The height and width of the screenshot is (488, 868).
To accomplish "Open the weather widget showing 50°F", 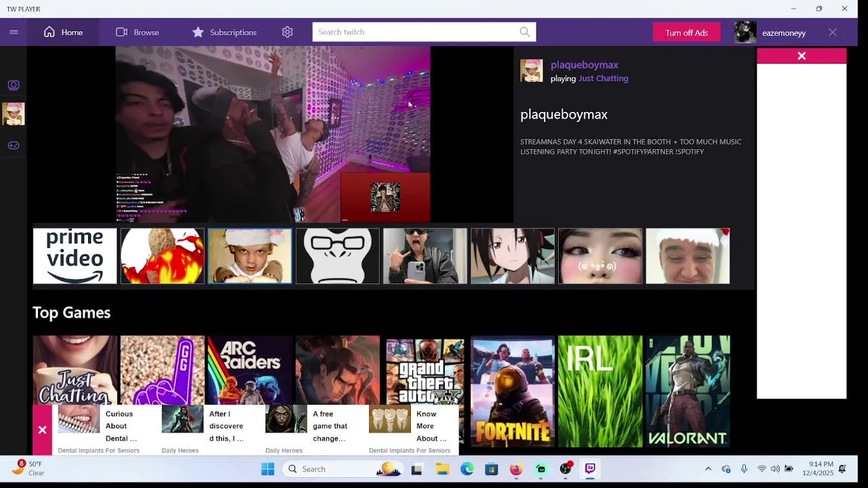I will tap(27, 468).
